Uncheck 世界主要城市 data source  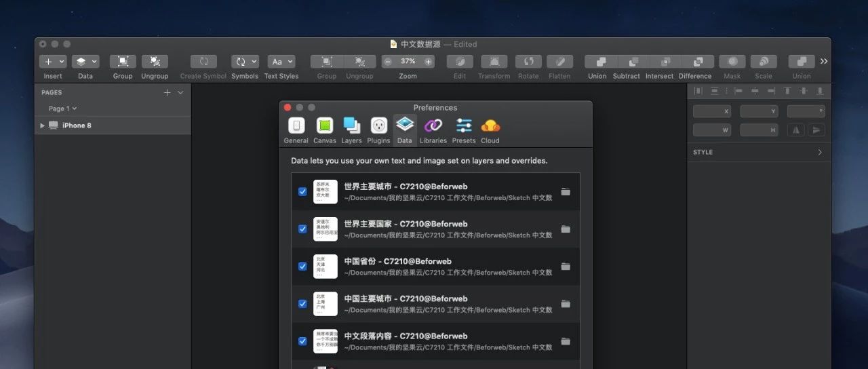point(302,192)
